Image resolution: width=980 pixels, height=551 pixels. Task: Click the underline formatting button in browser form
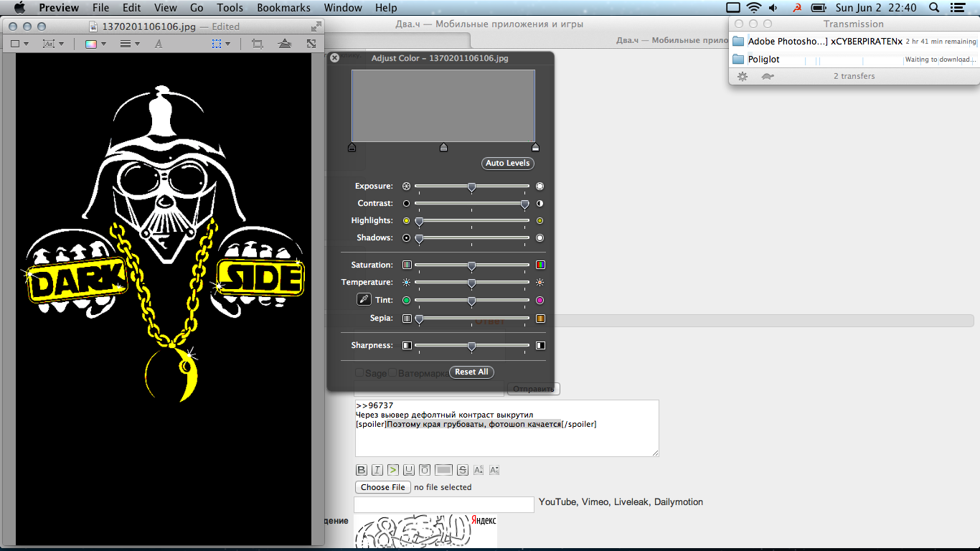[x=409, y=470]
